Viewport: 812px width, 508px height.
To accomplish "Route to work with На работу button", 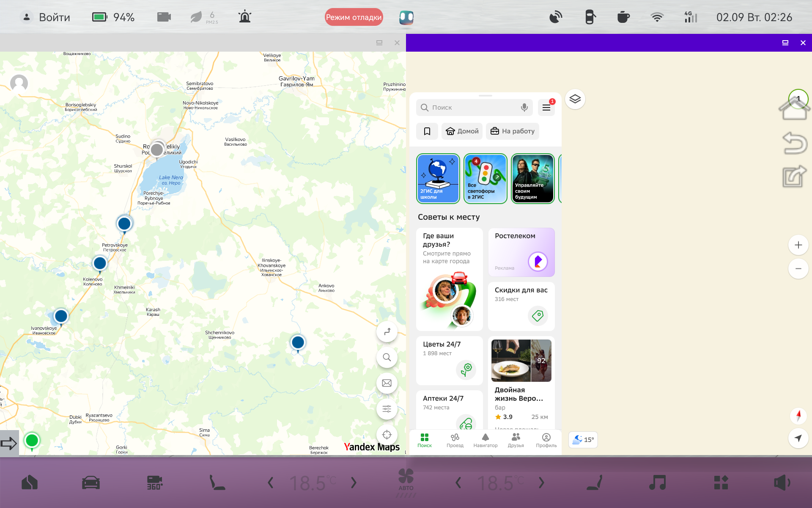I will point(513,131).
